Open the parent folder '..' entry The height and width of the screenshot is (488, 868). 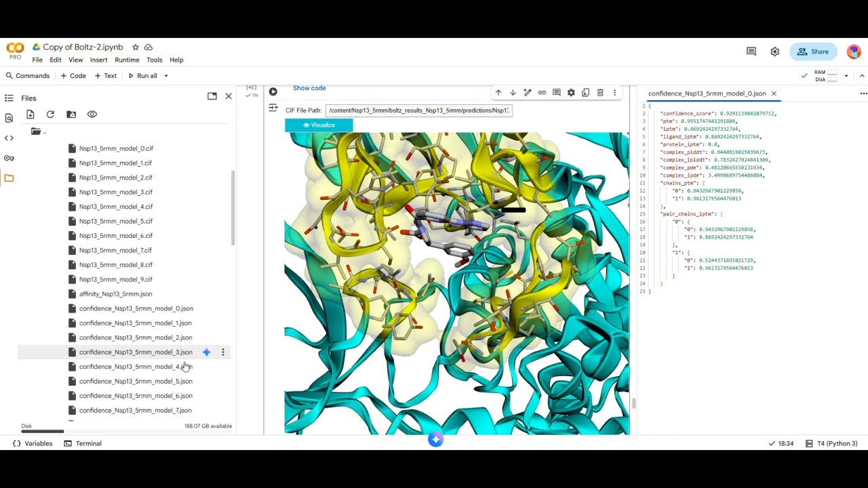(x=39, y=131)
